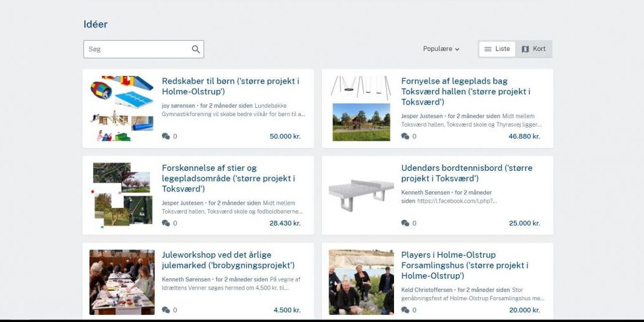Click comment icon on Fornyelse af legeplads card

pos(405,136)
